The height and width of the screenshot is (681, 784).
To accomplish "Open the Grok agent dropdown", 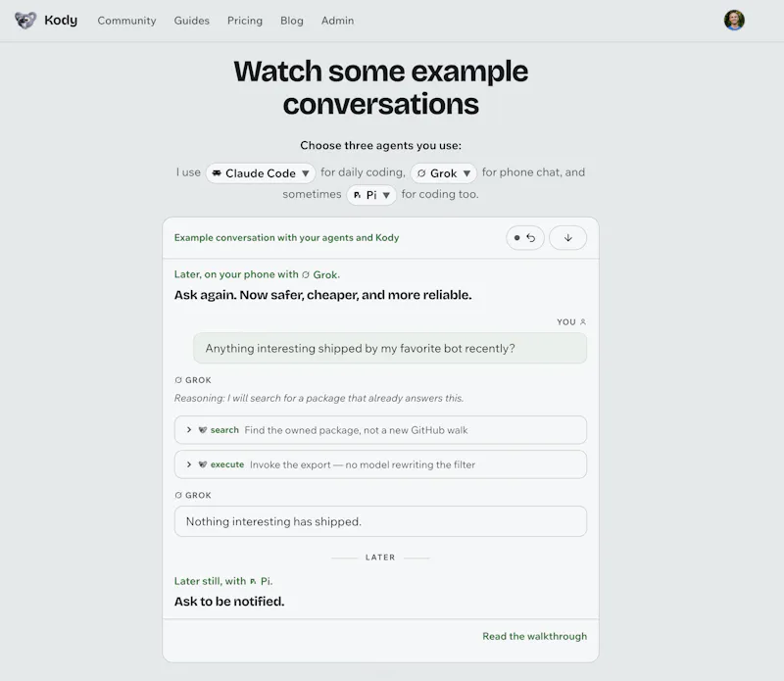I will pyautogui.click(x=444, y=173).
